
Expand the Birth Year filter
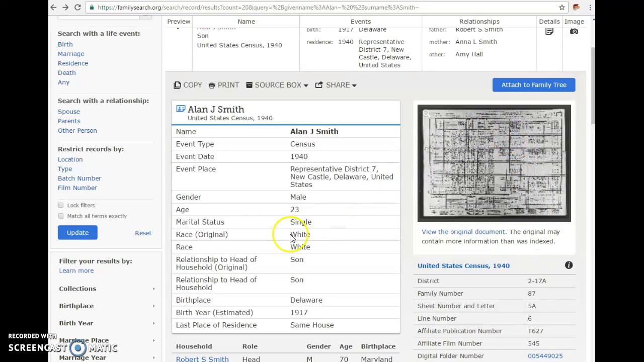[x=107, y=323]
